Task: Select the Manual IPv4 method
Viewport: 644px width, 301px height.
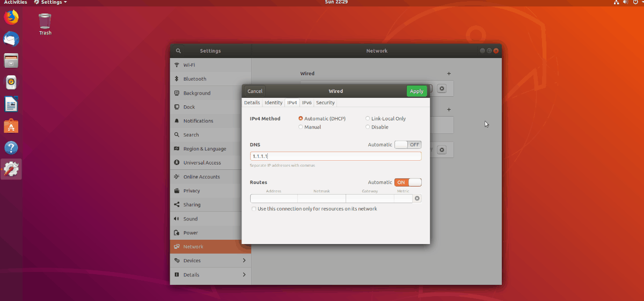Action: 301,127
